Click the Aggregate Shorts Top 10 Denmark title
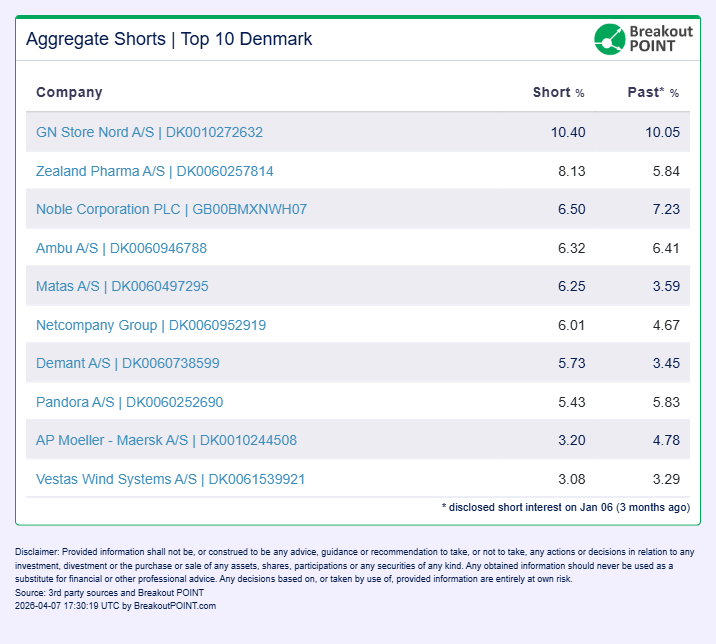This screenshot has width=716, height=644. [169, 39]
